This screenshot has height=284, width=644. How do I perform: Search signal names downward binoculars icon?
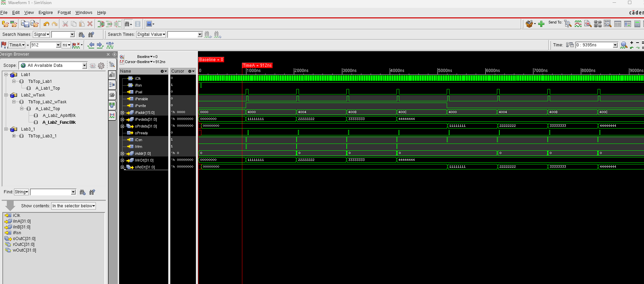[x=82, y=34]
